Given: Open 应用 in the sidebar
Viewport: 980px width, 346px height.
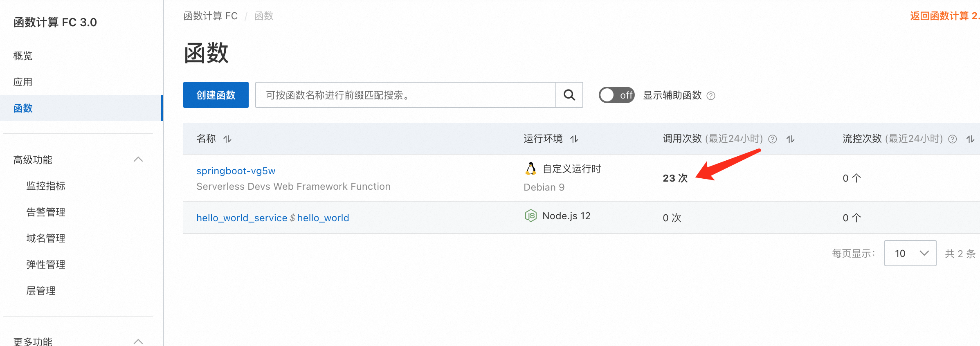Looking at the screenshot, I should [23, 82].
